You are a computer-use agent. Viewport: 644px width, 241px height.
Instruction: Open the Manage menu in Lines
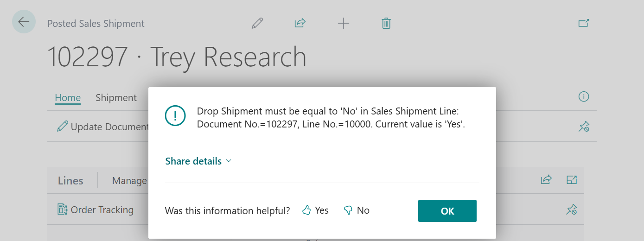[129, 181]
